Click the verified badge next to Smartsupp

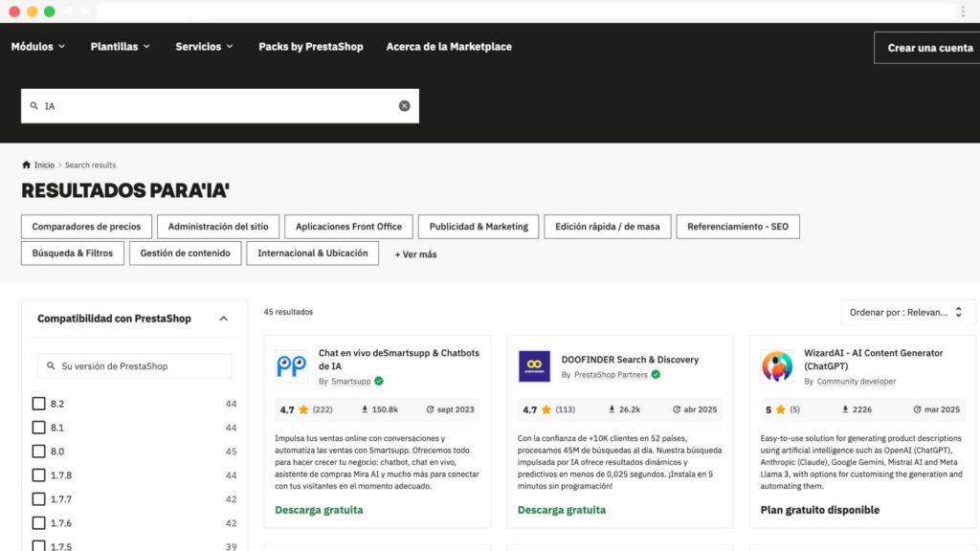pyautogui.click(x=377, y=380)
